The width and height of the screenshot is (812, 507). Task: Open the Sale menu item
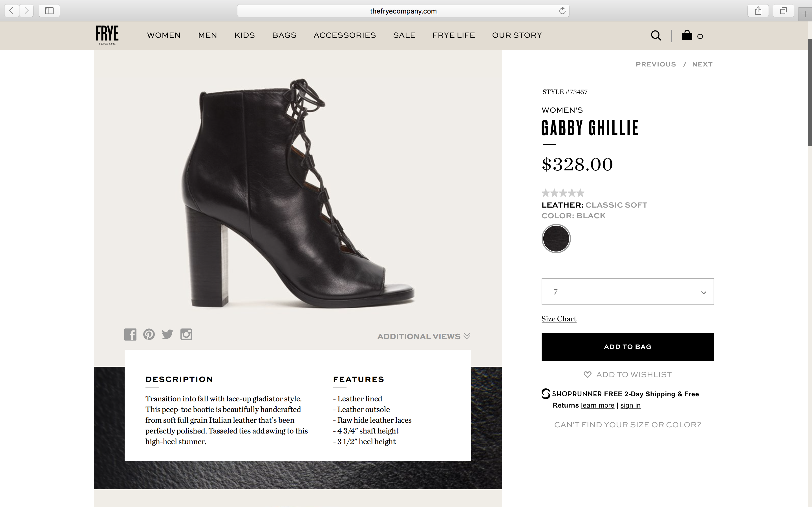click(404, 35)
